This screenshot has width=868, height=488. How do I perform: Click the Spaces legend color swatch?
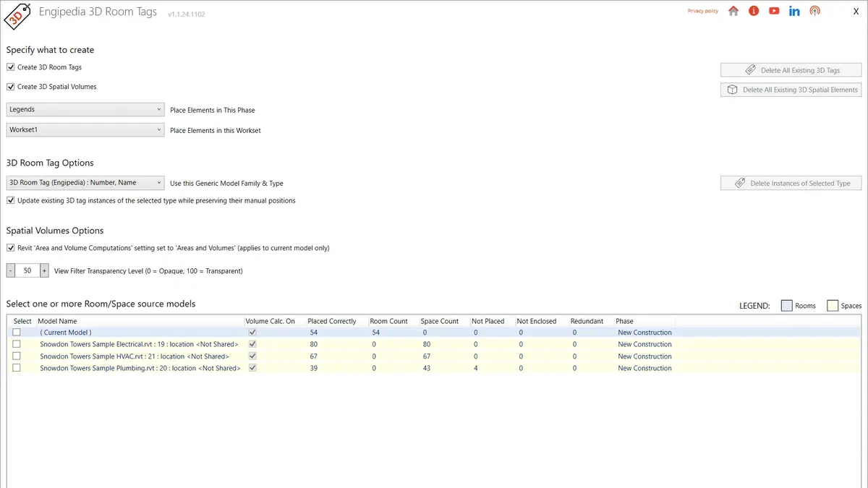pyautogui.click(x=833, y=306)
